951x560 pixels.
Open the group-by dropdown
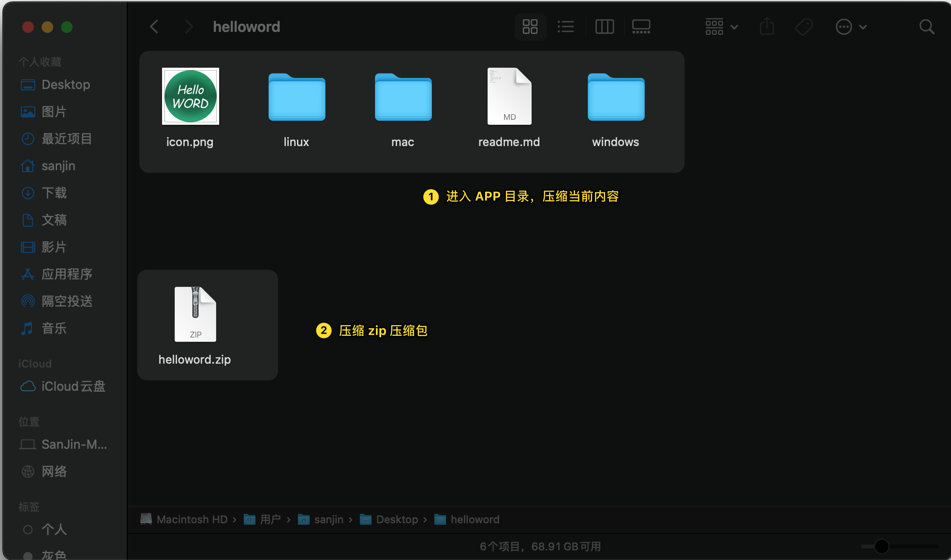point(721,27)
